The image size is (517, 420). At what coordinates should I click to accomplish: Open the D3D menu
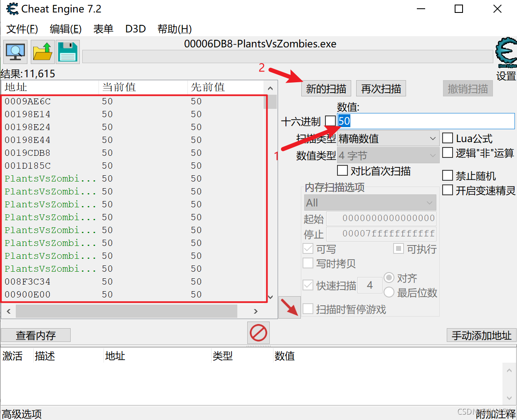(135, 29)
